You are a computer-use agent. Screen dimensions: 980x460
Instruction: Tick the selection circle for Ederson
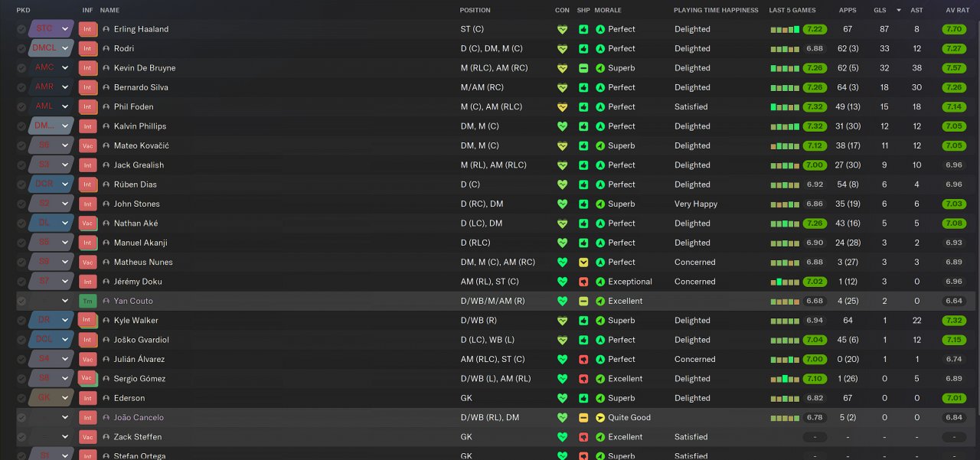click(21, 399)
